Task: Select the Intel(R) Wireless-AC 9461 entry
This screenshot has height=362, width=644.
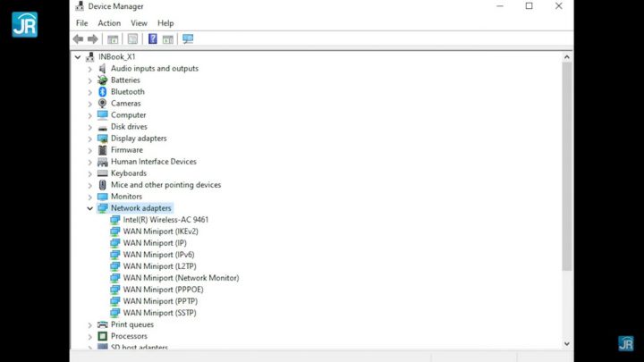Action: [165, 220]
